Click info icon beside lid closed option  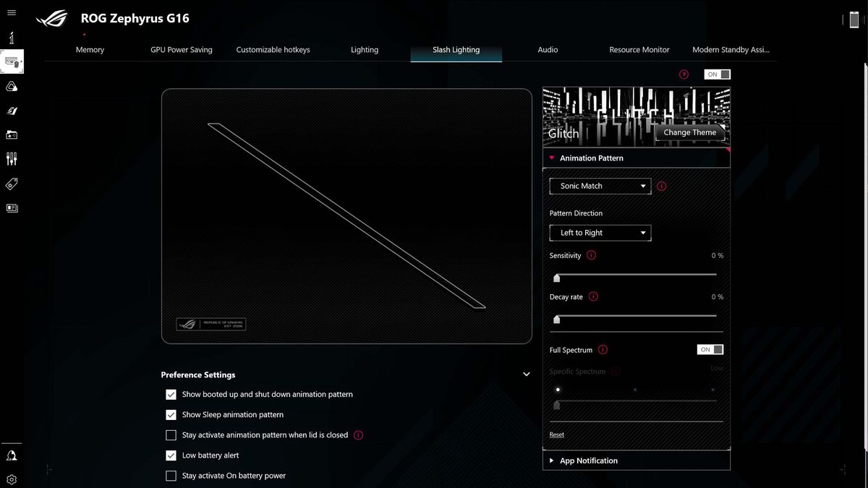(358, 435)
